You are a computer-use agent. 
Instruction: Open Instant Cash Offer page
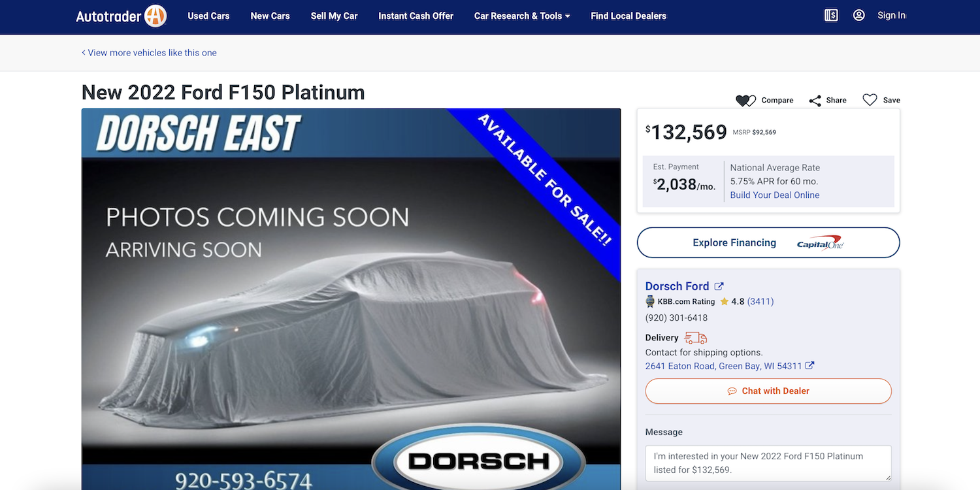(416, 16)
